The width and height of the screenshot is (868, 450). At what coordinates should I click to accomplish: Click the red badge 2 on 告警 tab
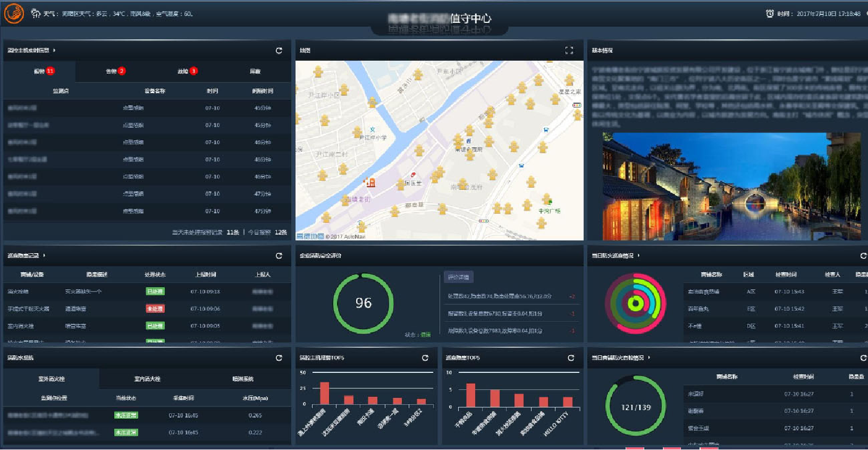point(122,71)
